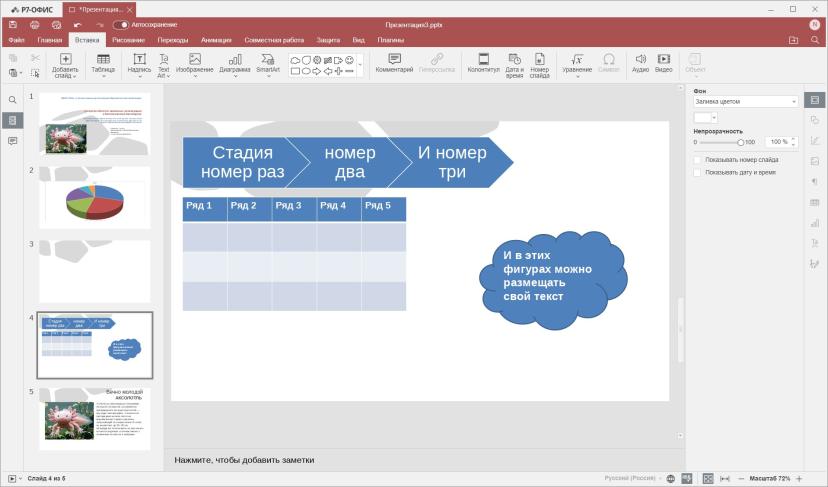Select the smiley face shape
The image size is (828, 487).
tap(349, 60)
